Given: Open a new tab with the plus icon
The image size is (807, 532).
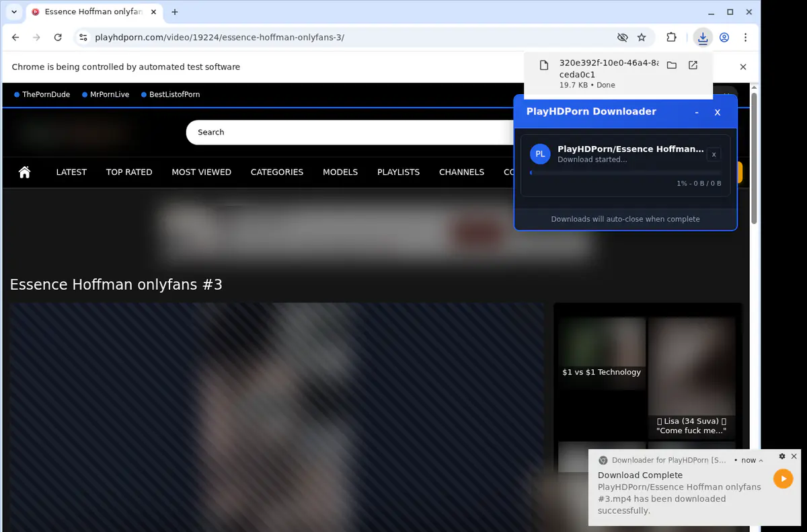Looking at the screenshot, I should 175,12.
